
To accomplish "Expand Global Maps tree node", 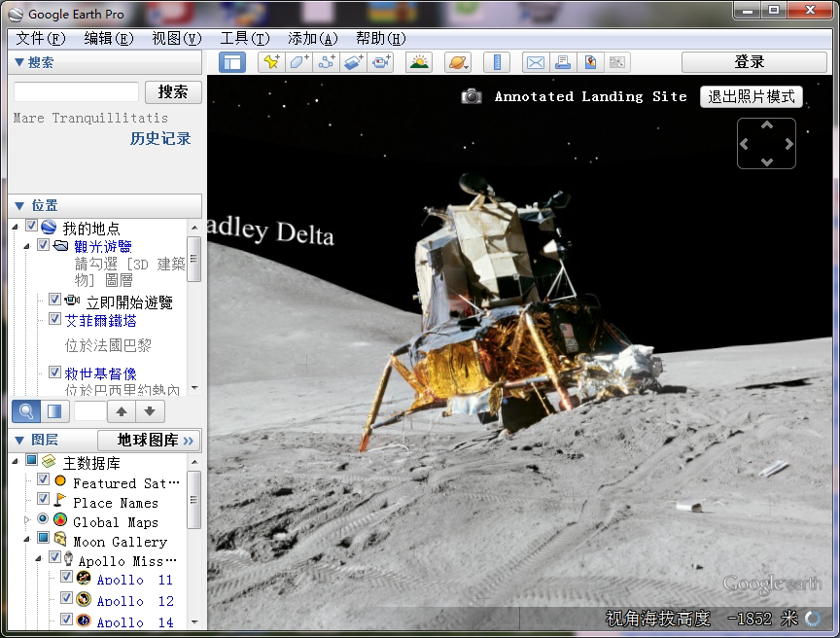I will (x=27, y=519).
